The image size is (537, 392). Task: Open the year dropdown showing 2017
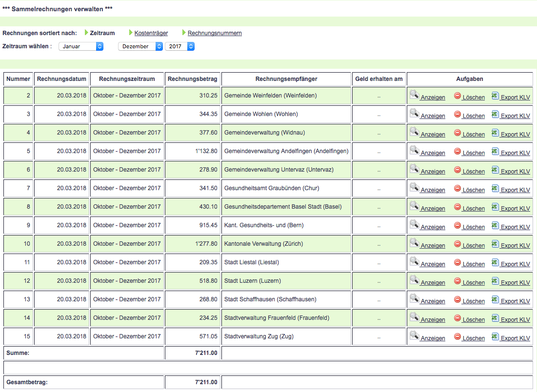click(x=179, y=46)
